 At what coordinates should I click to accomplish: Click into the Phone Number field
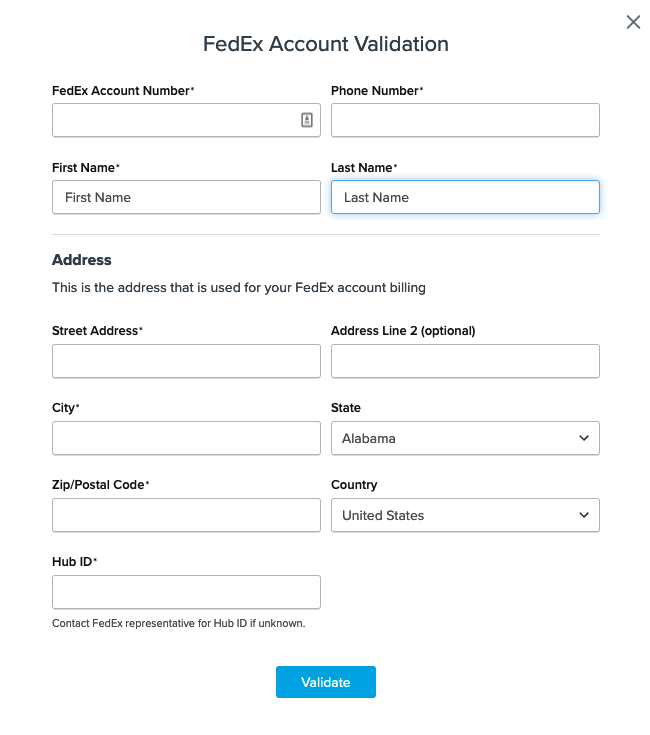465,120
